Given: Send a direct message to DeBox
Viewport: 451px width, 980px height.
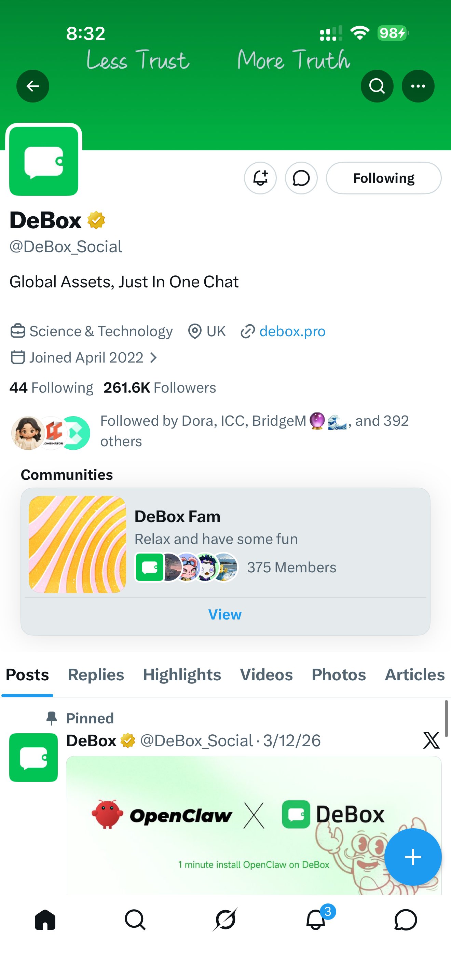Looking at the screenshot, I should click(301, 178).
